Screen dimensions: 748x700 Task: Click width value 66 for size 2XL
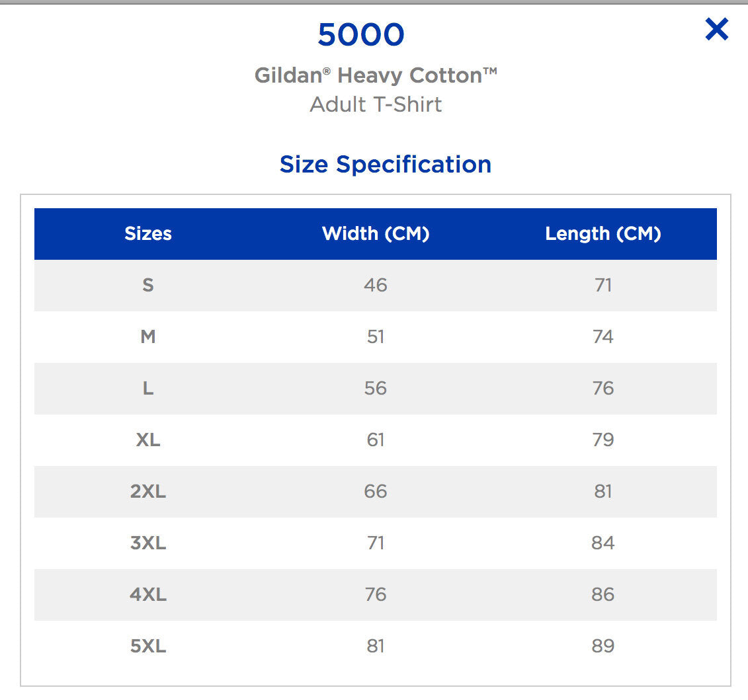pos(376,491)
